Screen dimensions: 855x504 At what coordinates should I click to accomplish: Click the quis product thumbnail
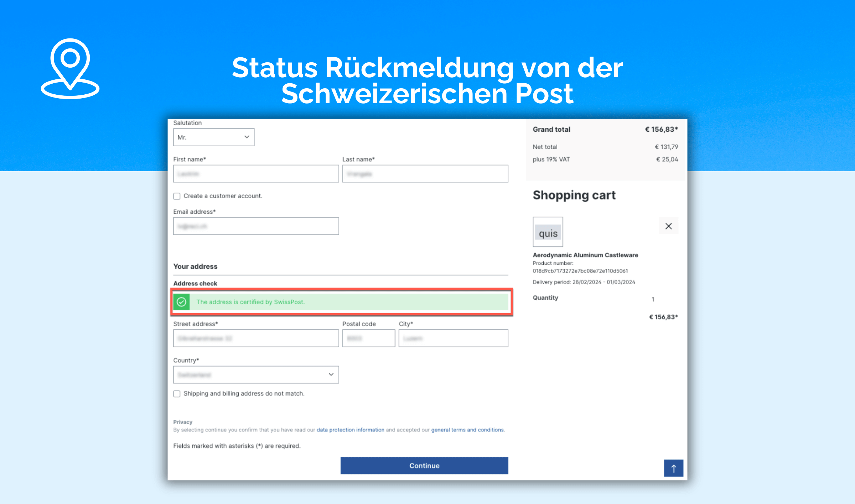(548, 232)
